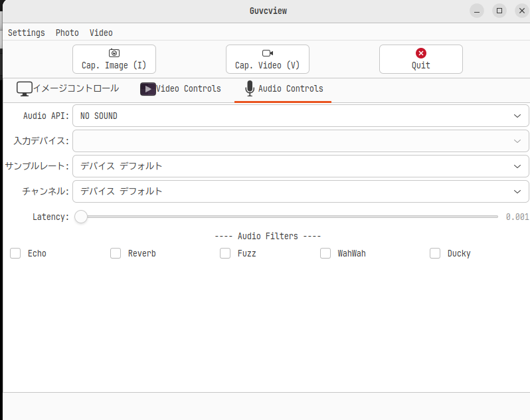Click the red X Quit icon
The image size is (530, 420).
pyautogui.click(x=421, y=53)
